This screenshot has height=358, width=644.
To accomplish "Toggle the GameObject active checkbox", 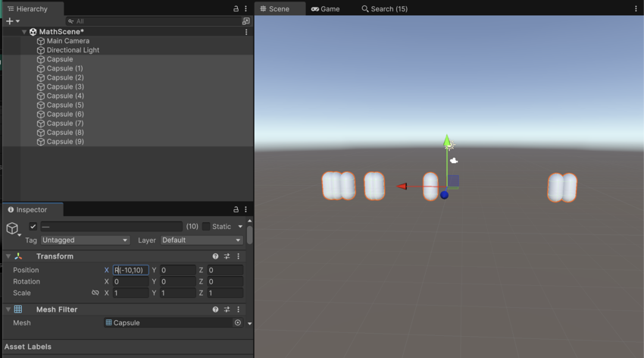I will click(33, 226).
